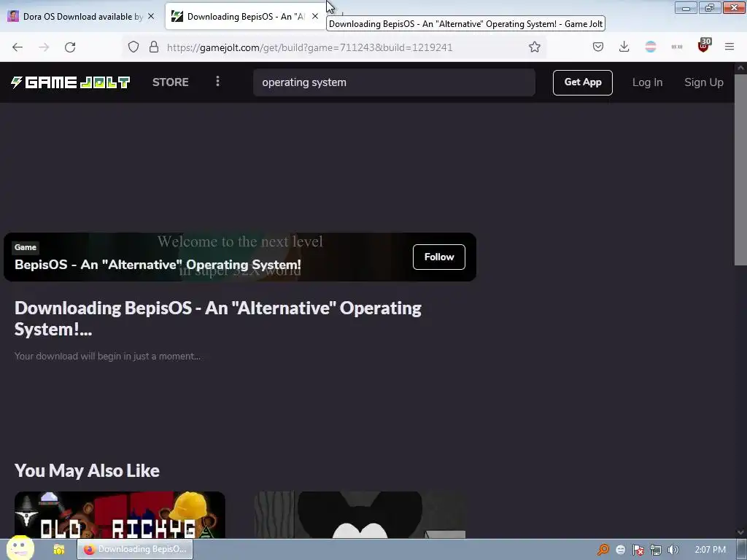This screenshot has width=747, height=560.
Task: Open the network tray icon
Action: tap(656, 550)
